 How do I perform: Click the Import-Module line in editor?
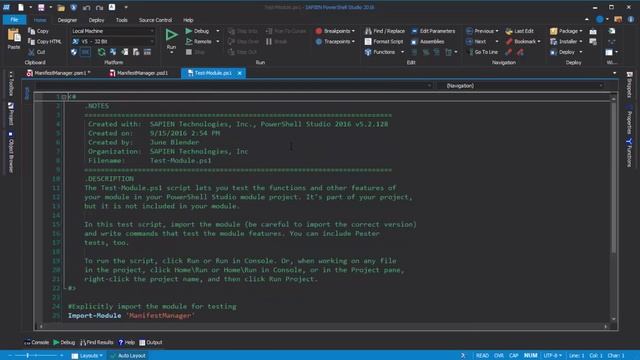pyautogui.click(x=131, y=316)
